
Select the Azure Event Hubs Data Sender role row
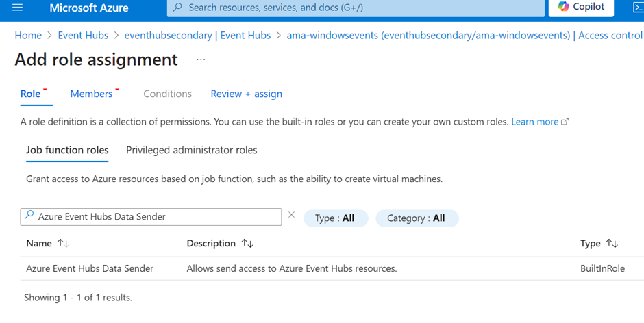click(332, 268)
